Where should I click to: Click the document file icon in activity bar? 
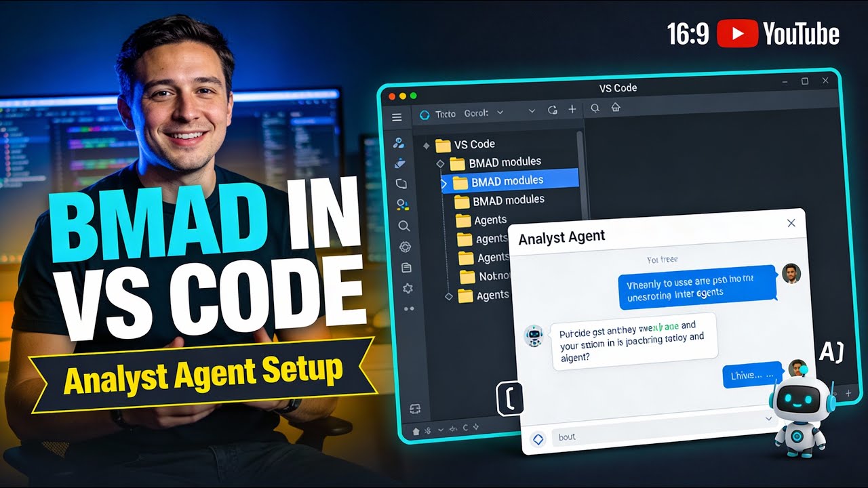pos(407,268)
